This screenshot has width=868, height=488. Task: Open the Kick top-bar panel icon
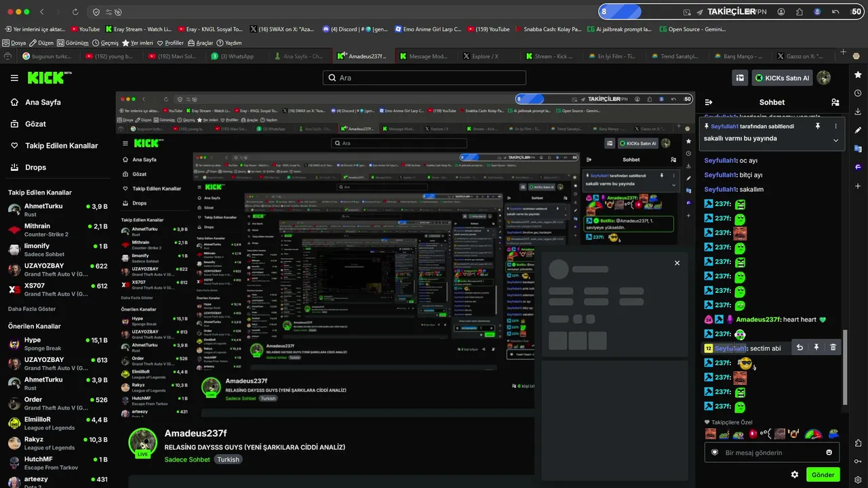pos(741,78)
